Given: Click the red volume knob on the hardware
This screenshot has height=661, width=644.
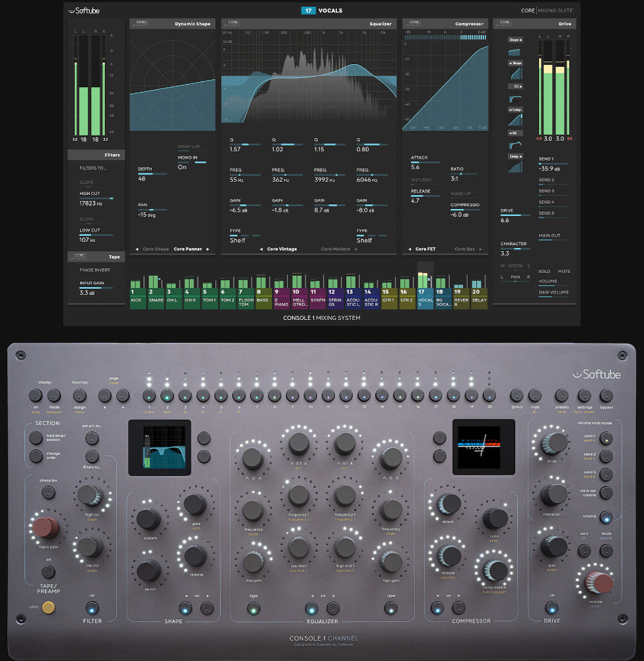Looking at the screenshot, I should [x=600, y=582].
